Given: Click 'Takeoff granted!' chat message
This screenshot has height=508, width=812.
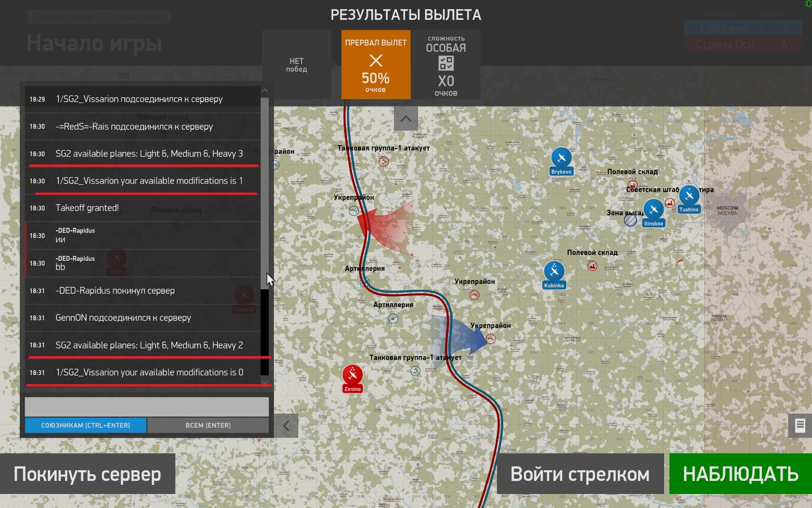Looking at the screenshot, I should point(143,208).
